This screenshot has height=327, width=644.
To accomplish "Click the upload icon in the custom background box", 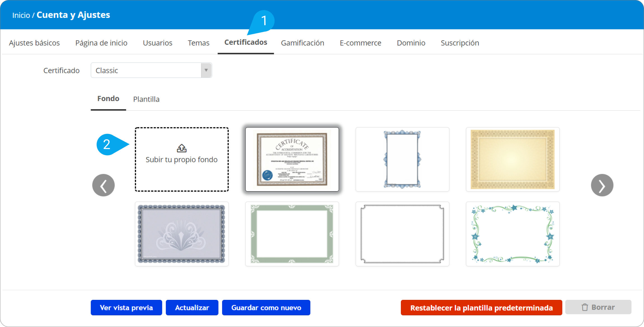I will coord(182,148).
